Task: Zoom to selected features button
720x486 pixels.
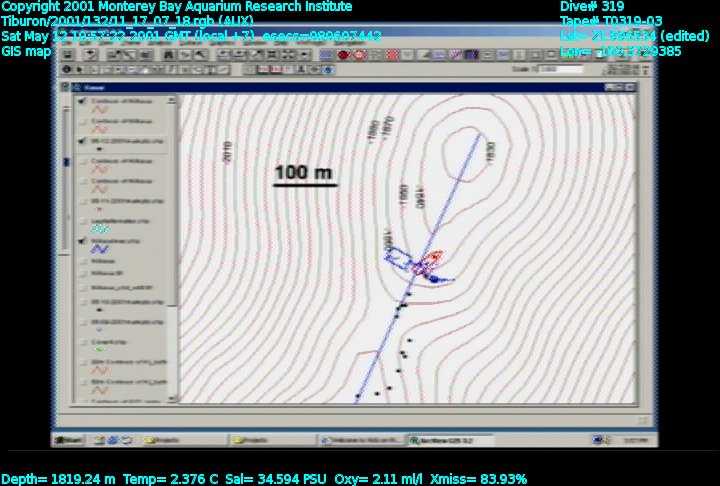Action: 256,55
